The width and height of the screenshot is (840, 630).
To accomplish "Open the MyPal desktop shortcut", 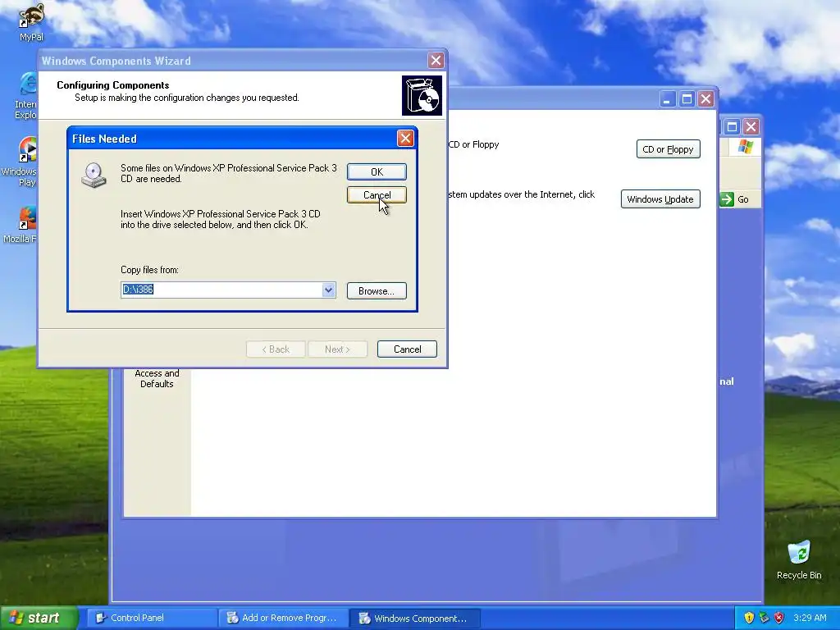I will (30, 22).
